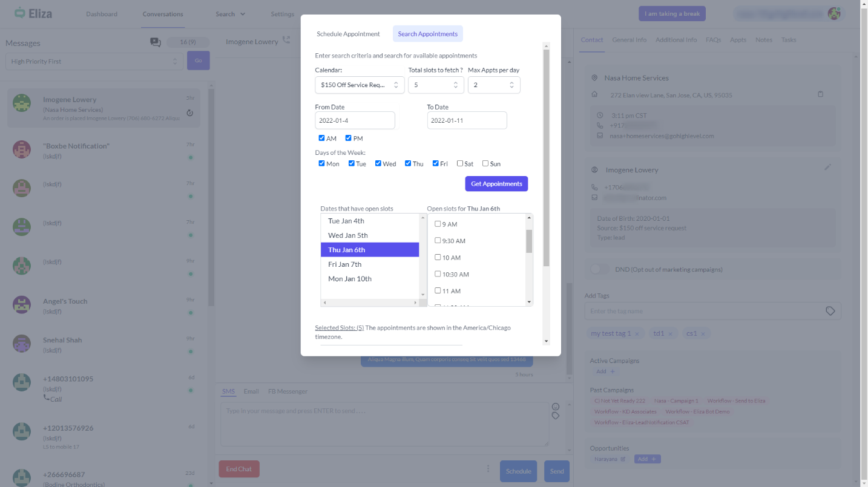Click the phone call icon beside Imogene Lowery
The height and width of the screenshot is (487, 868).
(286, 40)
